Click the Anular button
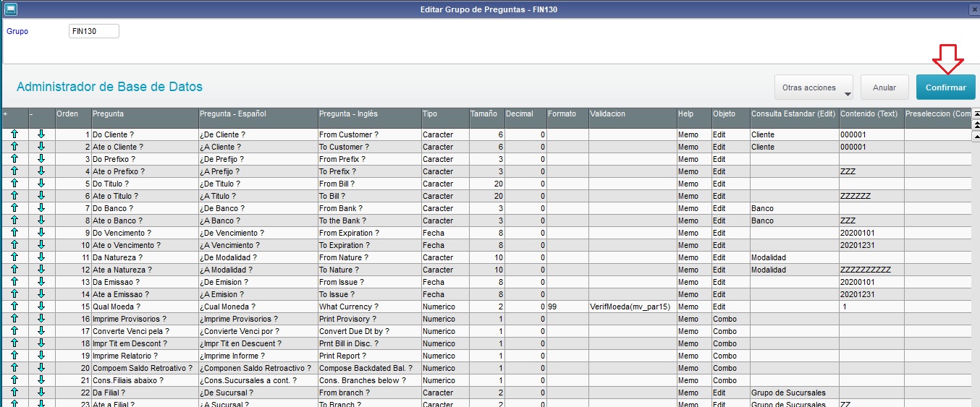This screenshot has height=407, width=980. [884, 87]
